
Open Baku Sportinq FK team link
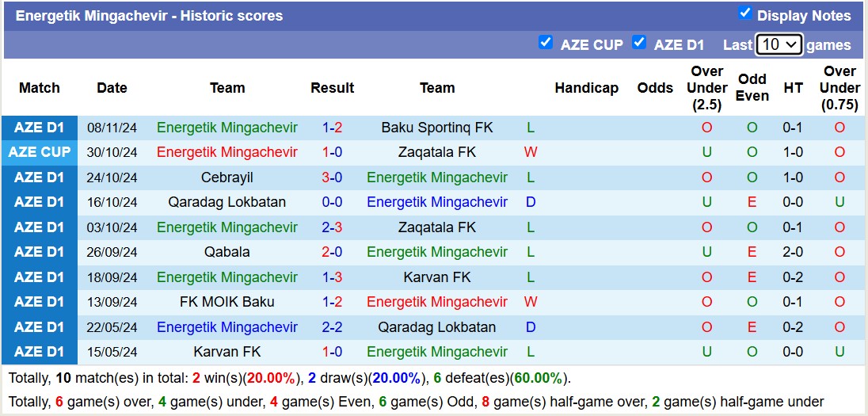tap(436, 128)
